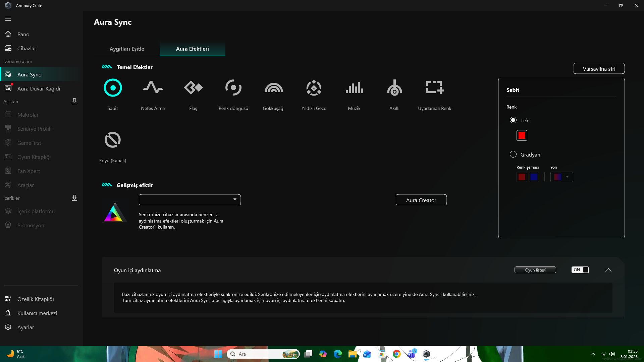The width and height of the screenshot is (644, 362).
Task: Open the red single color swatch
Action: pos(522,135)
